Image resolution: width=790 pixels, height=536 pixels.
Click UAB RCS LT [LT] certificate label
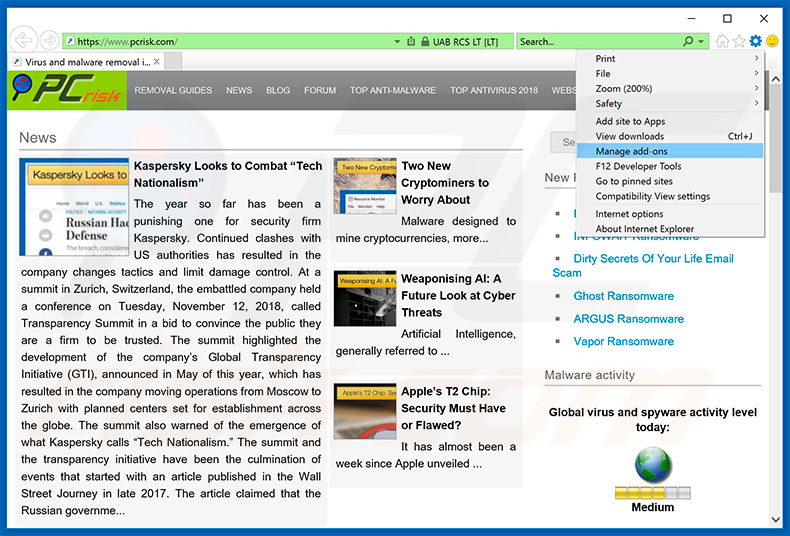coord(466,42)
